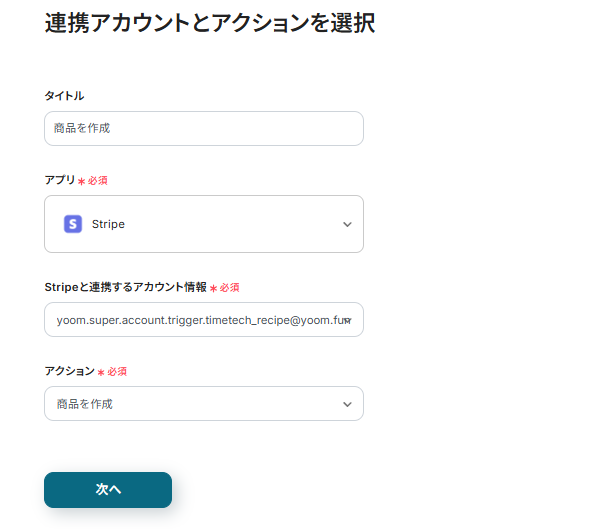
Task: Click 必須 text next to アカウント情報
Action: pos(230,288)
